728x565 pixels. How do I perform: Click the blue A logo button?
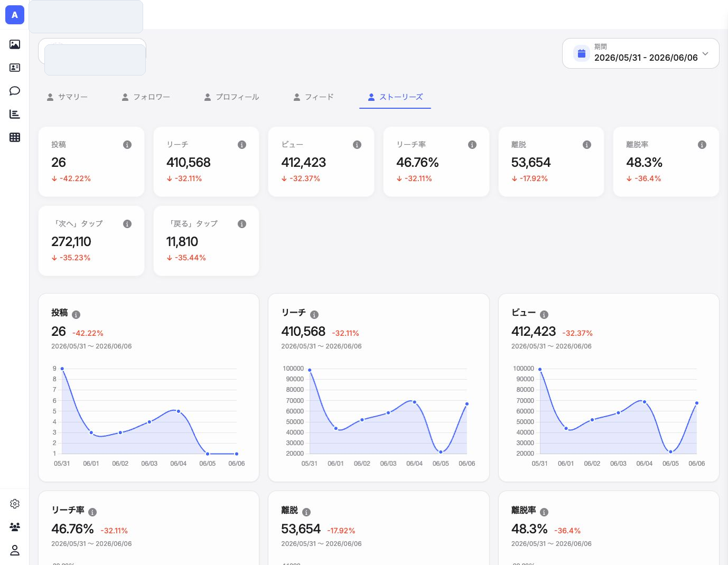click(15, 15)
